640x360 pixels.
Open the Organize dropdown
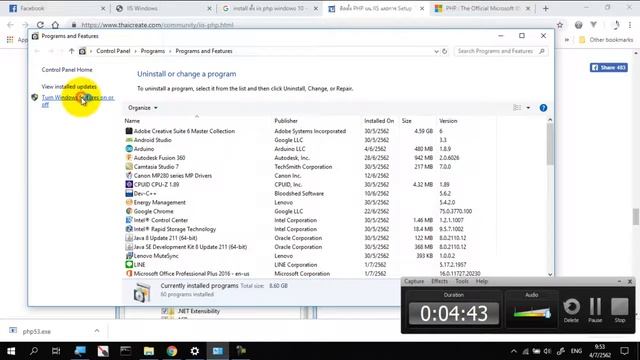click(142, 108)
